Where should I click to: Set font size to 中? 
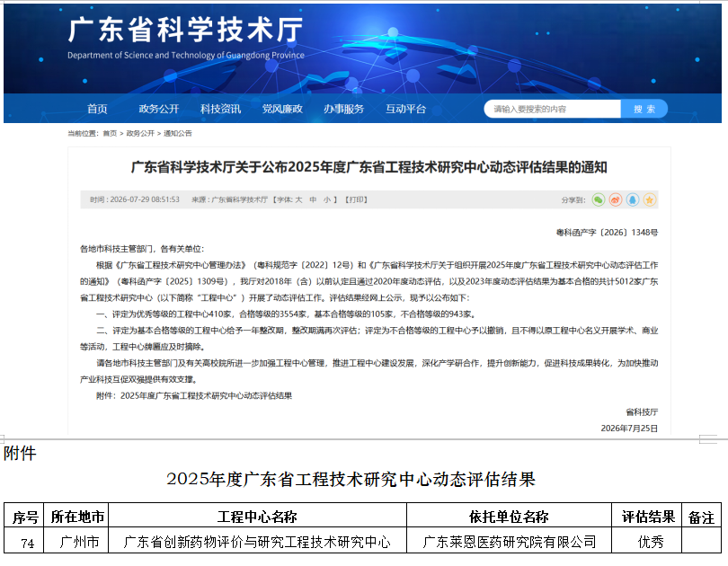click(313, 200)
